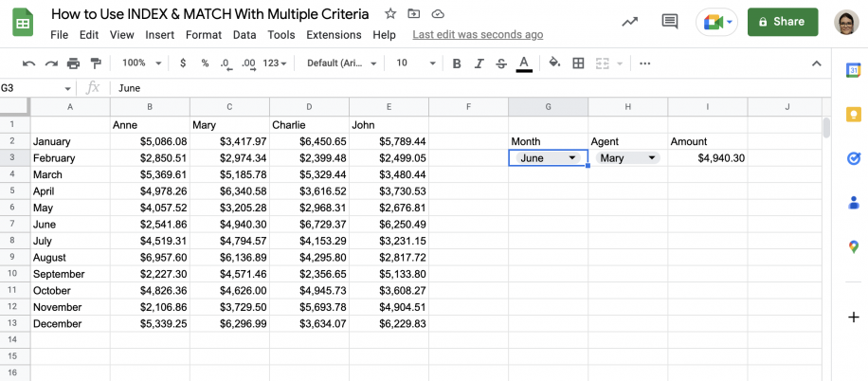Open the merge cells dropdown arrow
This screenshot has height=381, width=868.
pos(620,63)
